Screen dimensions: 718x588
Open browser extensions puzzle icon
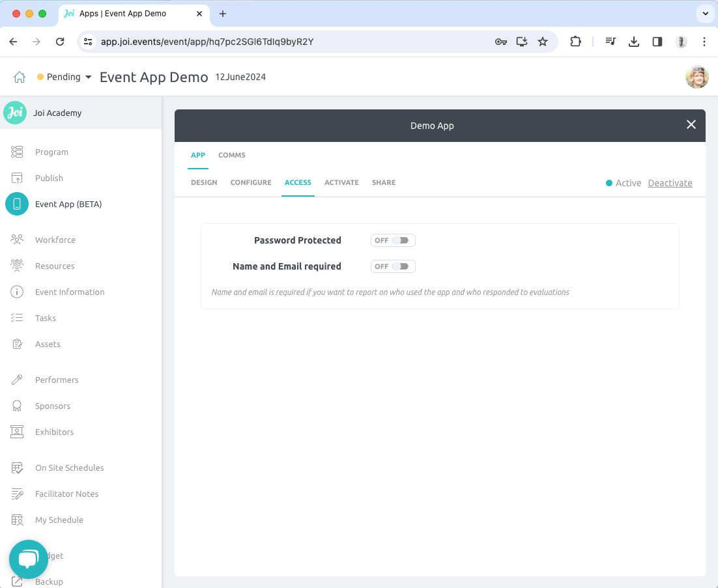tap(575, 42)
